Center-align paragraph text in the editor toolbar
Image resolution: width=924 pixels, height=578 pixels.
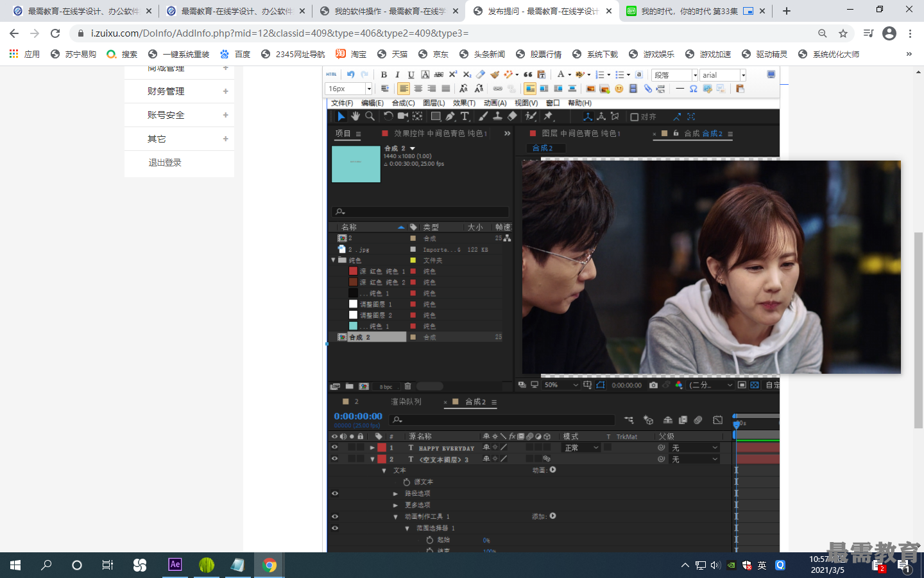coord(418,89)
